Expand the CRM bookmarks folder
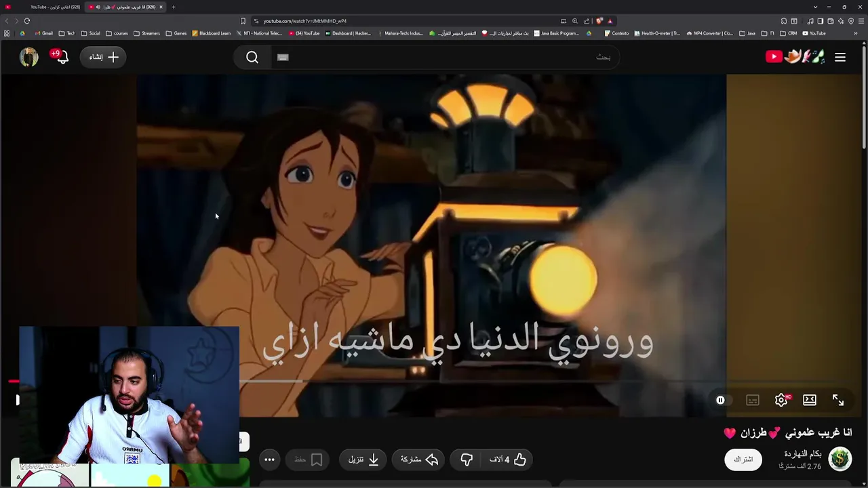 tap(788, 33)
